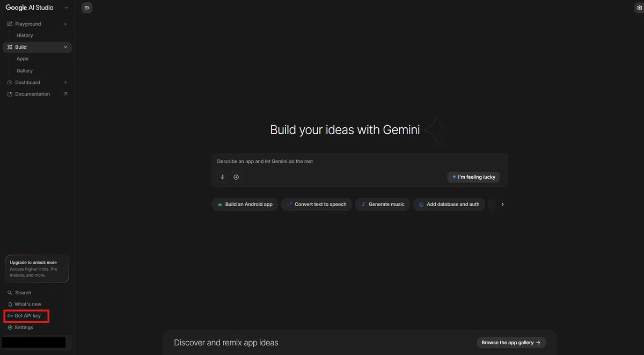
Task: Click the Upgrade to unlock more card
Action: pos(37,269)
